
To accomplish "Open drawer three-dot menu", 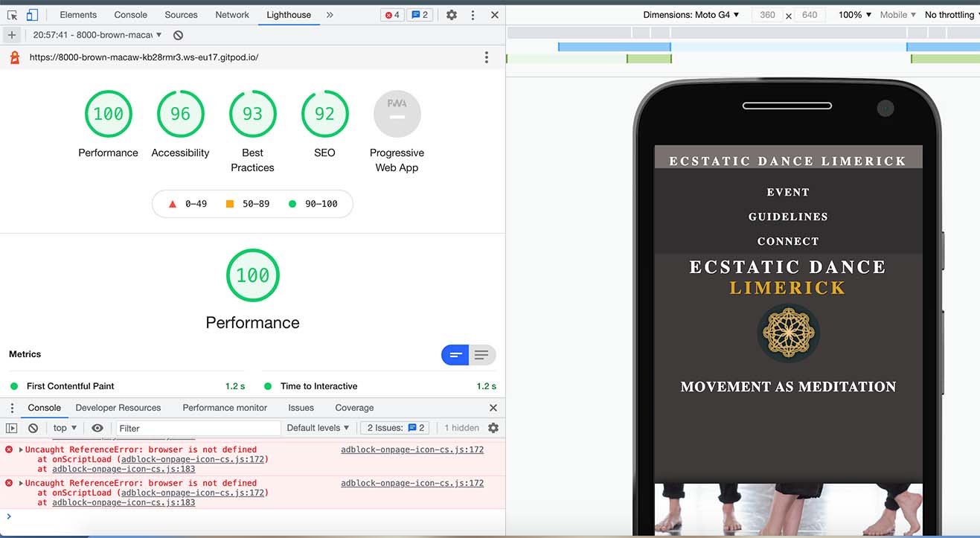I will 12,408.
